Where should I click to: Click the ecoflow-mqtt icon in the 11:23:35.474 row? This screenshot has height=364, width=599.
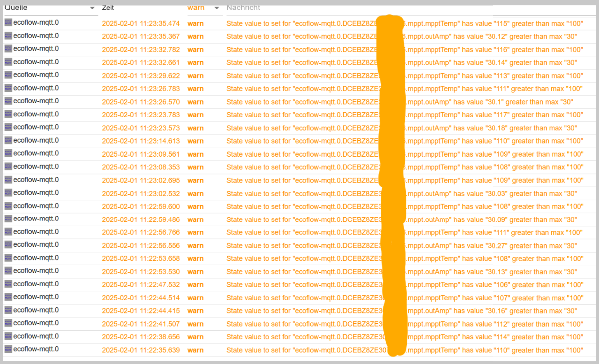pos(8,23)
